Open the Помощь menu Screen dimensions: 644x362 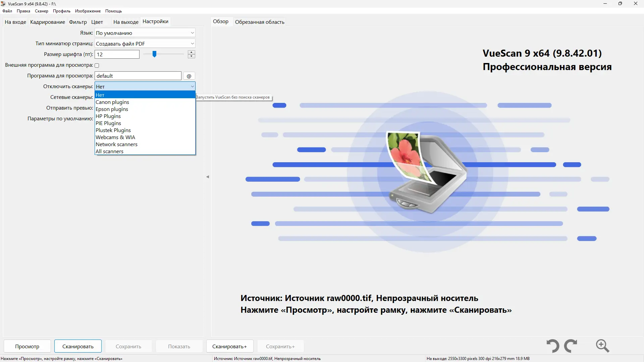click(113, 11)
